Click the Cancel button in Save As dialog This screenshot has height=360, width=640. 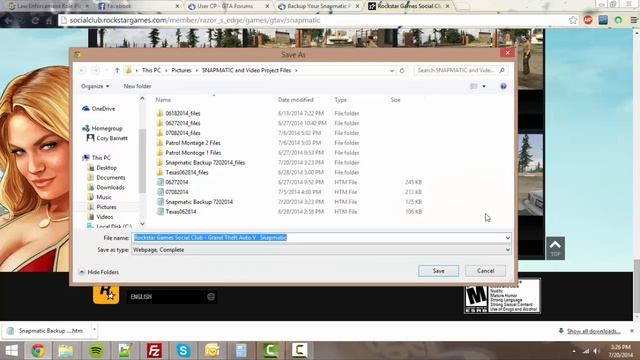click(485, 271)
